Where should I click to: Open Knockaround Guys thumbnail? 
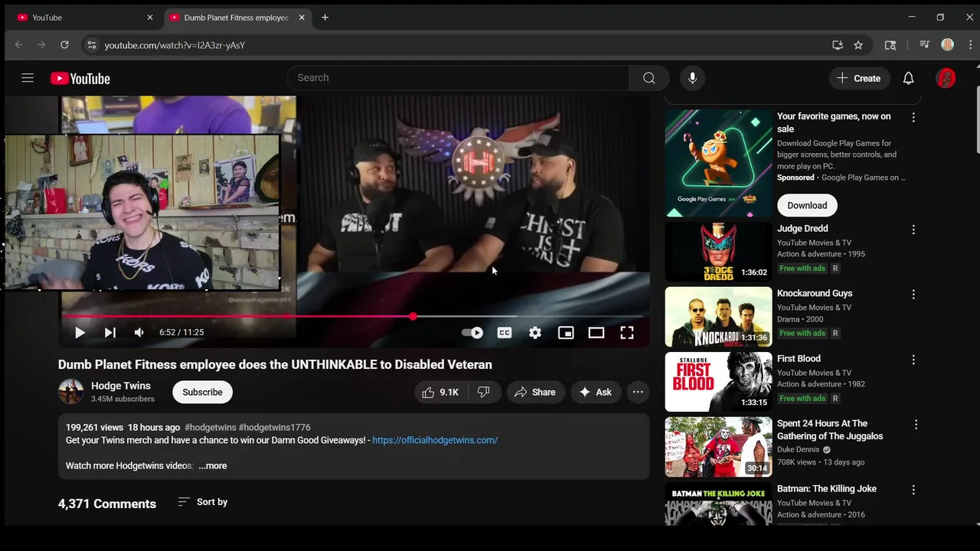click(x=718, y=317)
